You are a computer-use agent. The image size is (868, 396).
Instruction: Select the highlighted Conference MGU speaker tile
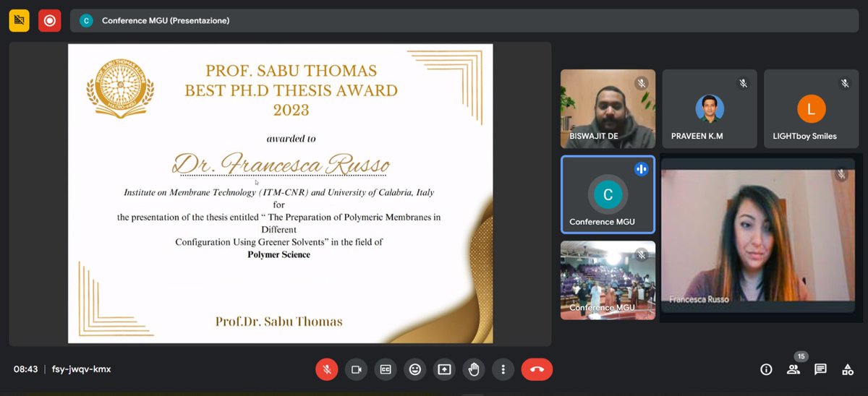pyautogui.click(x=608, y=194)
